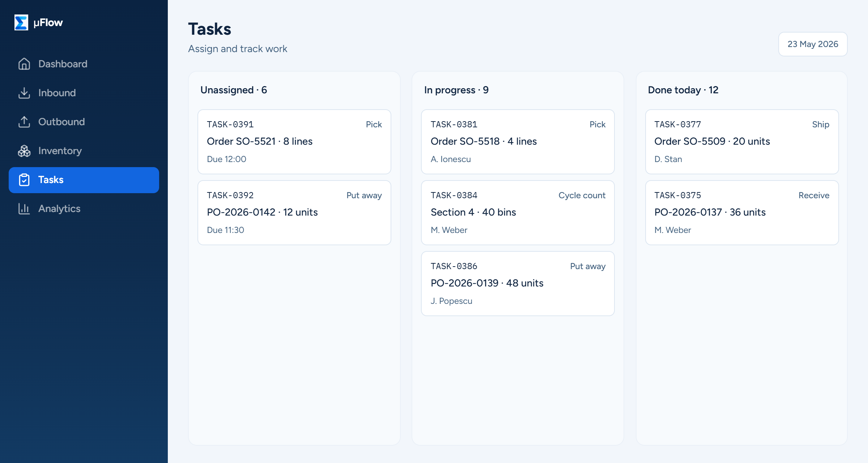Click the In progress · 9 column header
Screen dimensions: 868x463
pos(456,90)
